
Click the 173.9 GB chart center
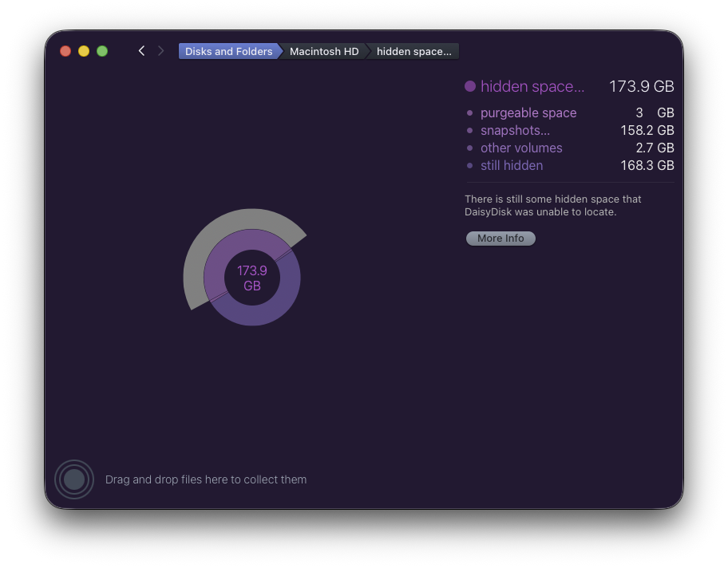click(x=252, y=278)
